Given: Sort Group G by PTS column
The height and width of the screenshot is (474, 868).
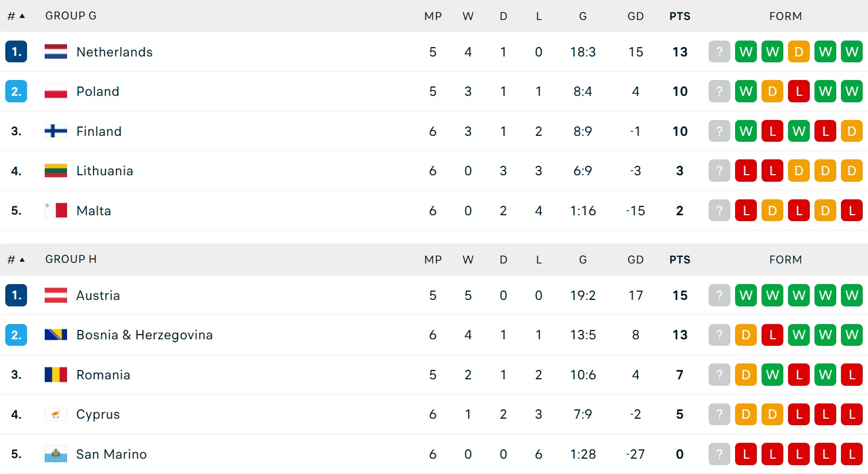Looking at the screenshot, I should coord(680,16).
